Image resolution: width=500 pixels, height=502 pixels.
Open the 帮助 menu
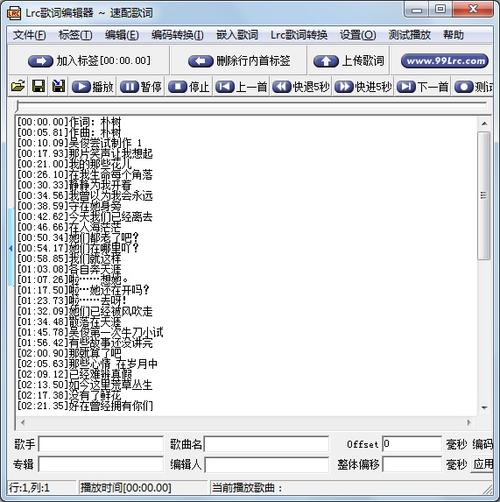(453, 35)
